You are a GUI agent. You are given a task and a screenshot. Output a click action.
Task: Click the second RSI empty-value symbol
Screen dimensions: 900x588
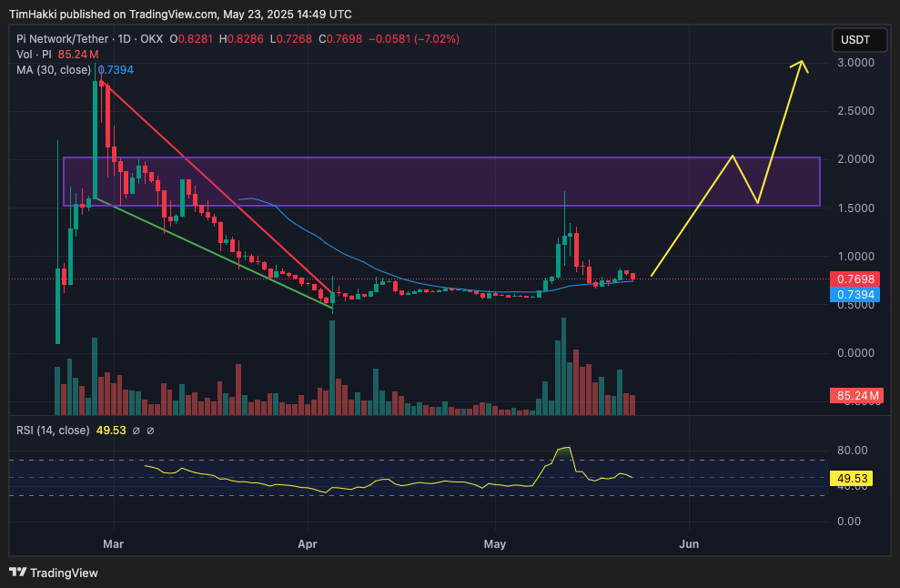150,431
